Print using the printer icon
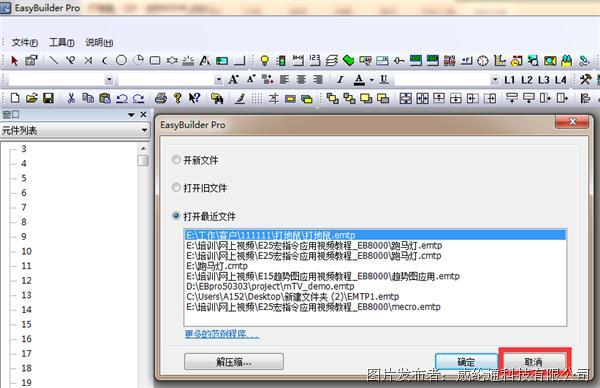This screenshot has width=600, height=388. tap(161, 98)
